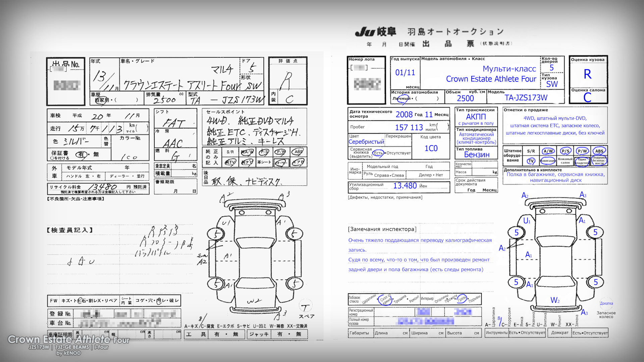Click the blue '2500' engine volume value

click(465, 98)
